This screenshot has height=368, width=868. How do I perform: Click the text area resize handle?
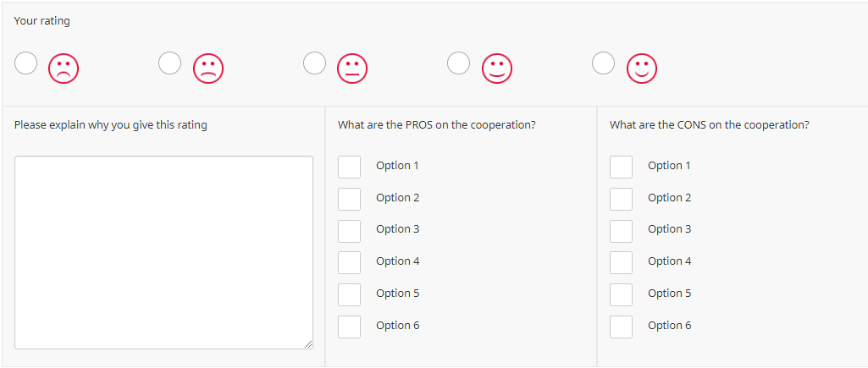(x=308, y=343)
